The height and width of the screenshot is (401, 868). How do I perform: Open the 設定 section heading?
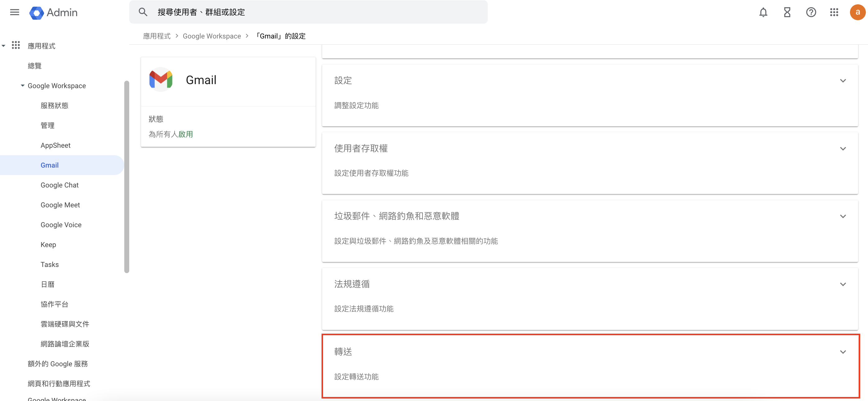343,80
